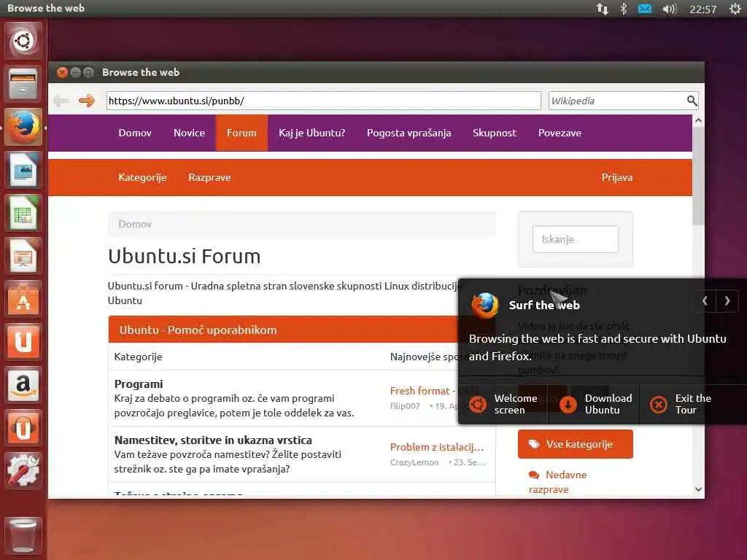Open Ubuntu Software Center in the launcher
Viewport: 747px width, 560px height.
(23, 298)
